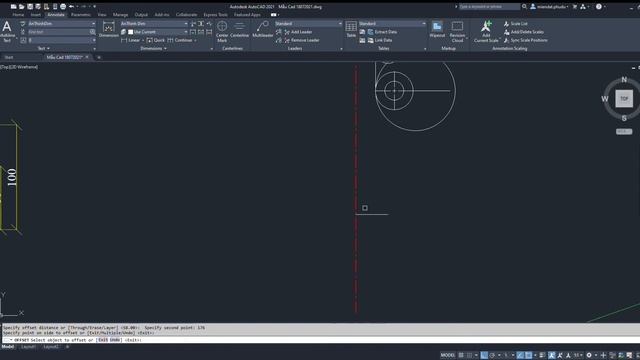Image resolution: width=640 pixels, height=360 pixels.
Task: Click the TOP face of ViewCube
Action: coord(624,99)
